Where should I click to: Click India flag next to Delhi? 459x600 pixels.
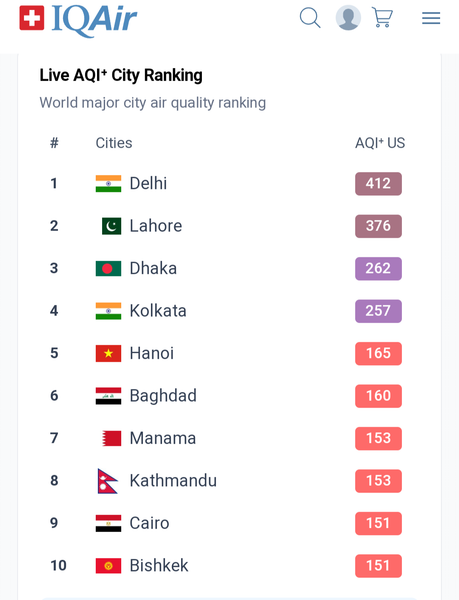click(x=108, y=184)
